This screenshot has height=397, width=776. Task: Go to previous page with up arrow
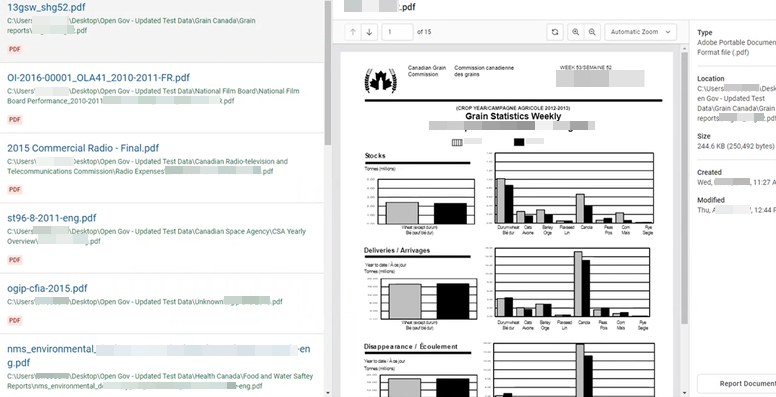pyautogui.click(x=353, y=32)
